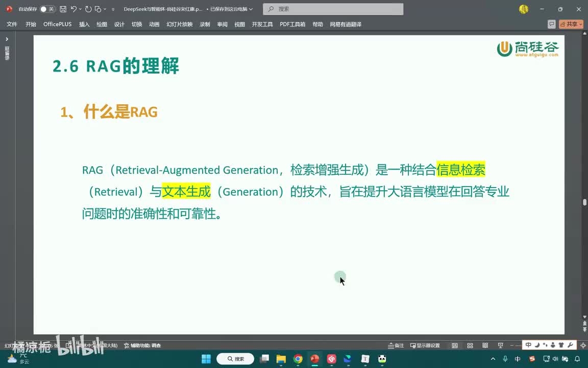588x368 pixels.
Task: Click the wrench settings icon in the IME toolbar
Action: coord(570,345)
